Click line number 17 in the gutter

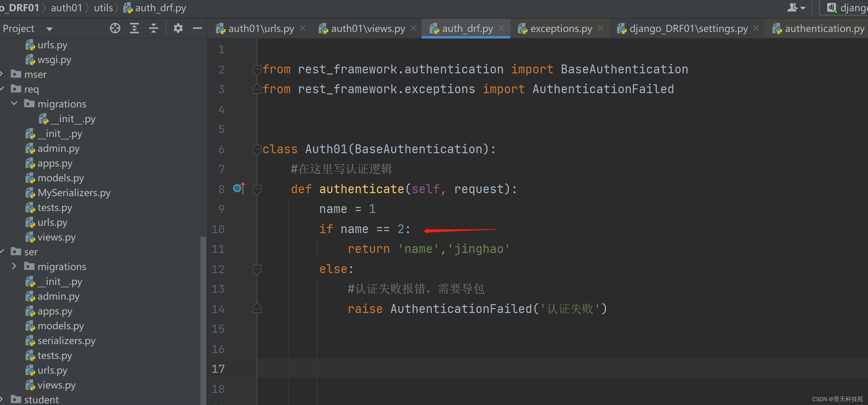[218, 369]
